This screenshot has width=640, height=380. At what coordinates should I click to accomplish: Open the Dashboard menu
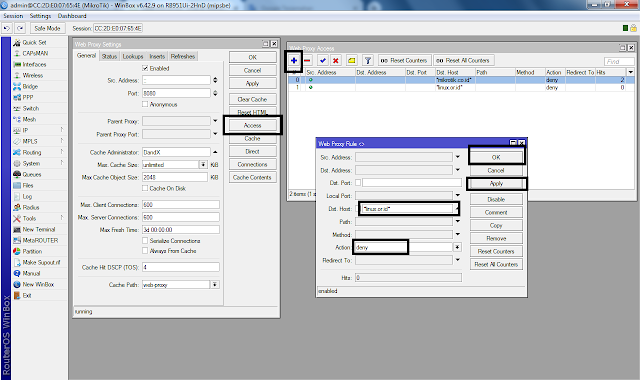[x=72, y=16]
